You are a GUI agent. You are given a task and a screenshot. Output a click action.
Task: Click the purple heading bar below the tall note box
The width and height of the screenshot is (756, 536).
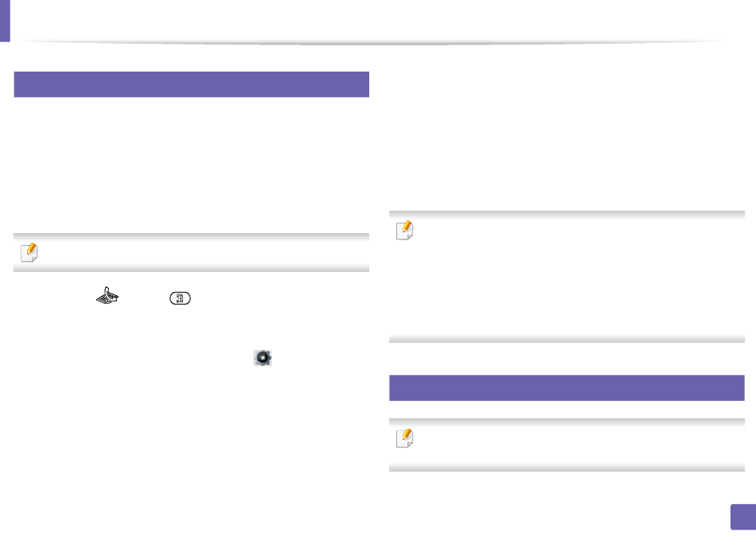(567, 387)
